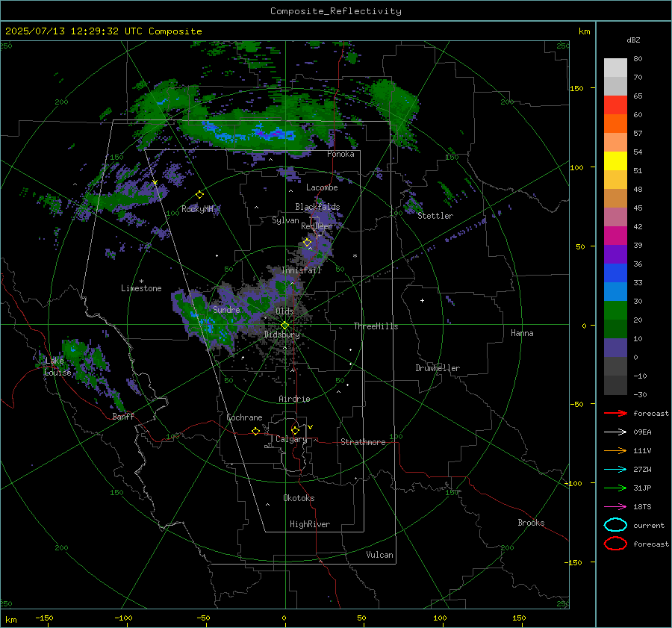
Task: Click the -50 tick on bottom axis
Action: [x=203, y=618]
